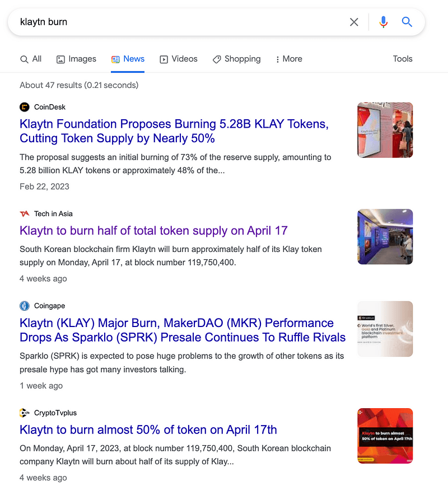This screenshot has height=495, width=448.
Task: Click the Coingape source logo icon
Action: [x=25, y=306]
